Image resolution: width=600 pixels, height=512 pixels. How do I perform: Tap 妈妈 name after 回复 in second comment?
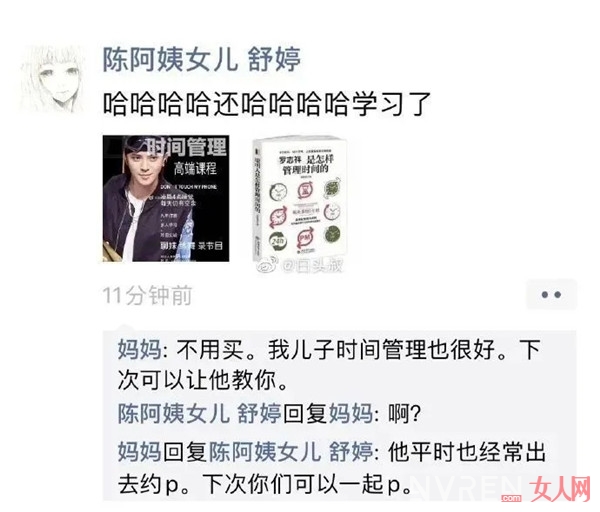click(351, 414)
